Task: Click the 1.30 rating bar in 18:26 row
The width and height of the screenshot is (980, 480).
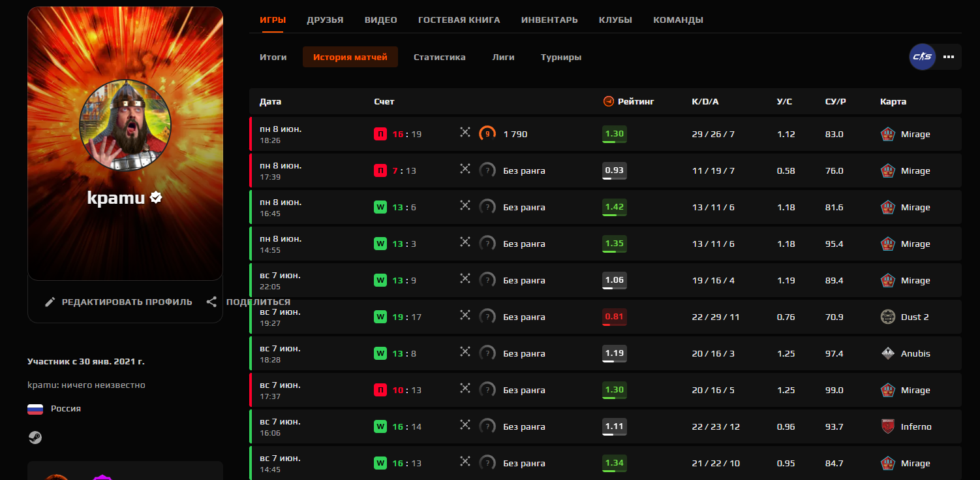Action: pyautogui.click(x=614, y=134)
